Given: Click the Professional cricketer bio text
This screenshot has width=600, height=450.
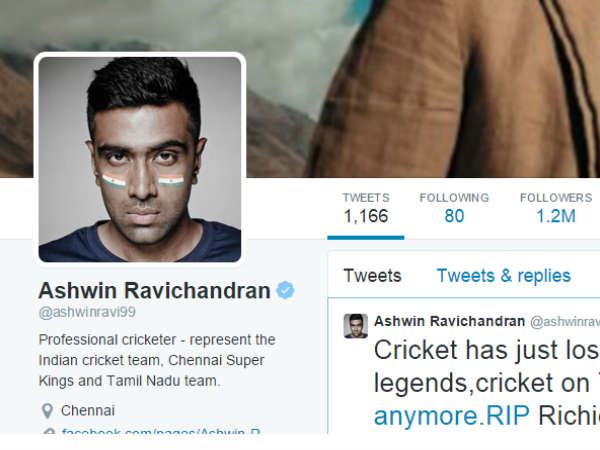Looking at the screenshot, I should 157,360.
